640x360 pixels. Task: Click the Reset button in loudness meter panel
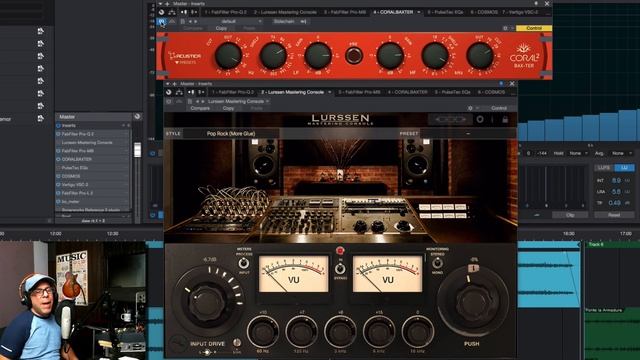614,215
